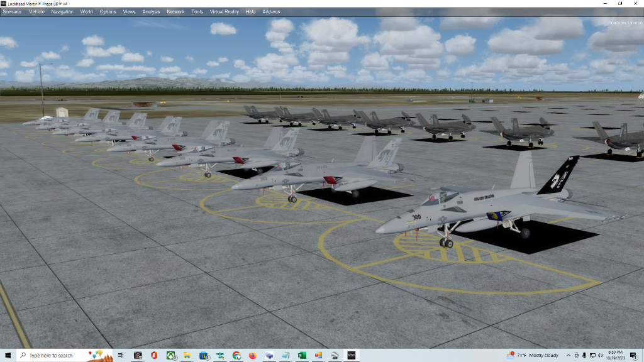Open the weather widget showing Mostly cloudy
644x362 pixels.
click(533, 355)
